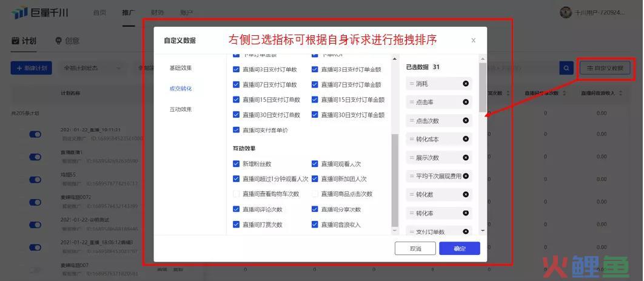Image resolution: width=644 pixels, height=281 pixels.
Task: Click plan name 直播直播1
Action: tap(72, 152)
